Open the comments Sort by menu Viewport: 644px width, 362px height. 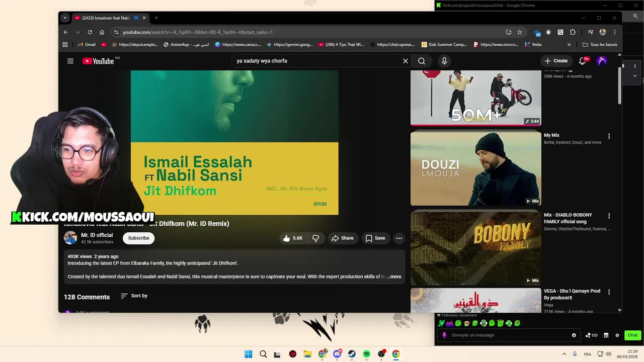[x=134, y=296]
